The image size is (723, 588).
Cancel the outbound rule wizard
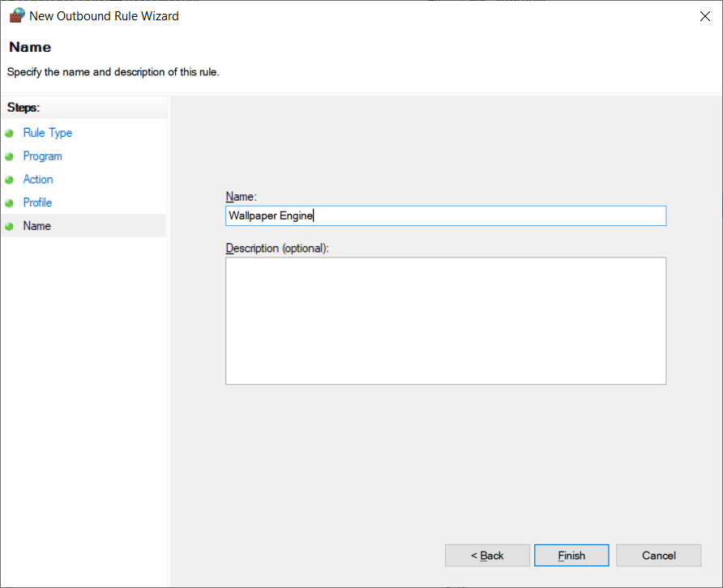click(658, 556)
